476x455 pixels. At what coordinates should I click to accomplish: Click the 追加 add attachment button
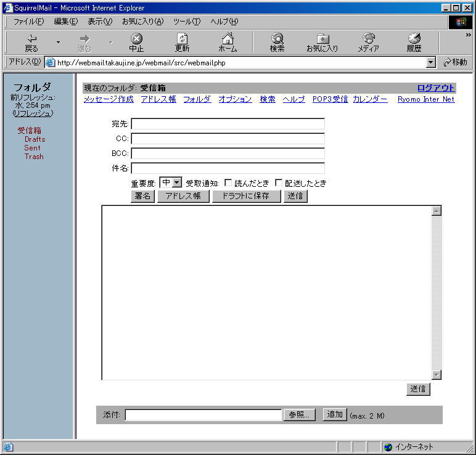(x=335, y=414)
